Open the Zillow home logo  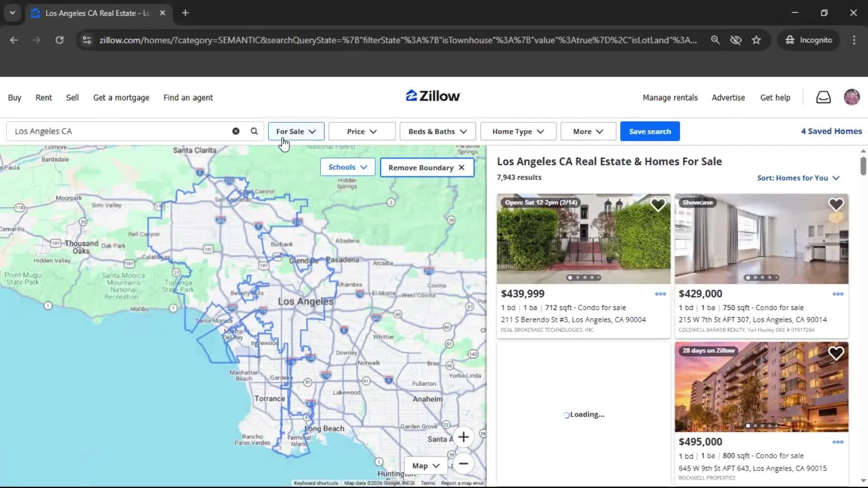432,96
